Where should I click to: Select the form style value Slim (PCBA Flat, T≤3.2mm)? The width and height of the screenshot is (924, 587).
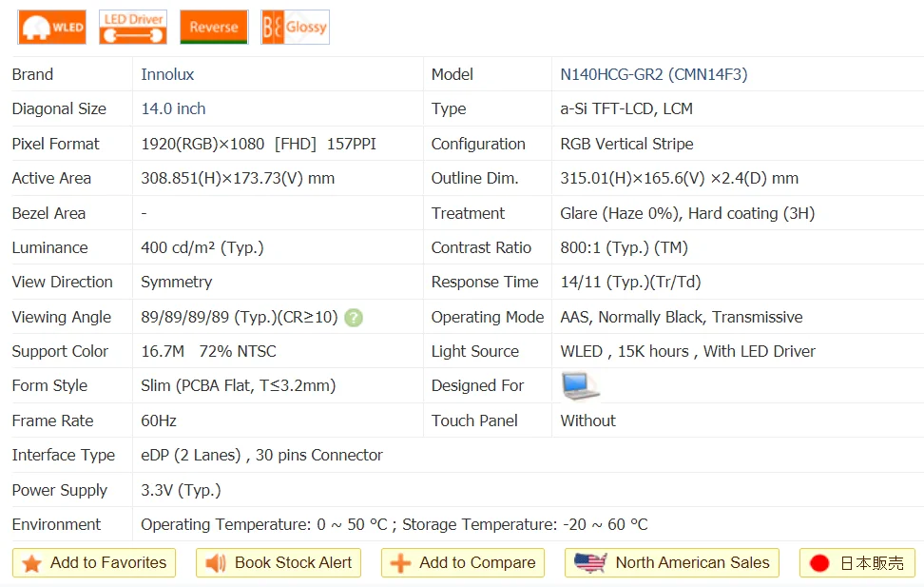pos(238,386)
